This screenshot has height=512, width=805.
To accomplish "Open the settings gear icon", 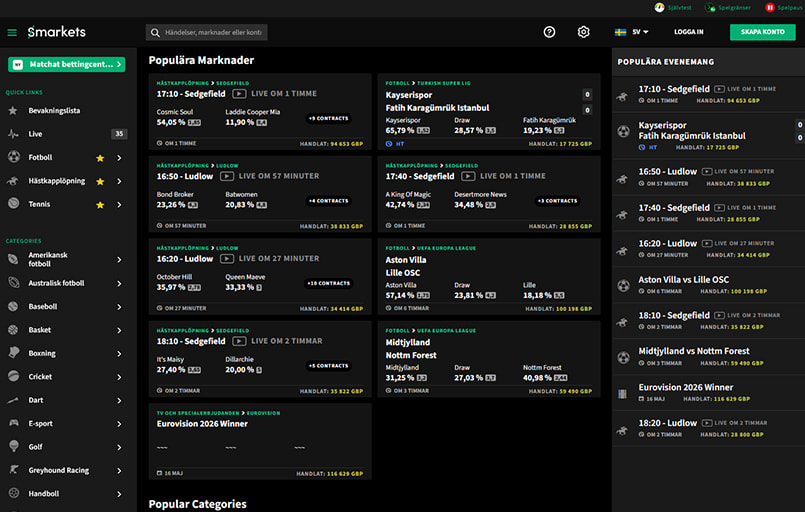I will pyautogui.click(x=583, y=32).
